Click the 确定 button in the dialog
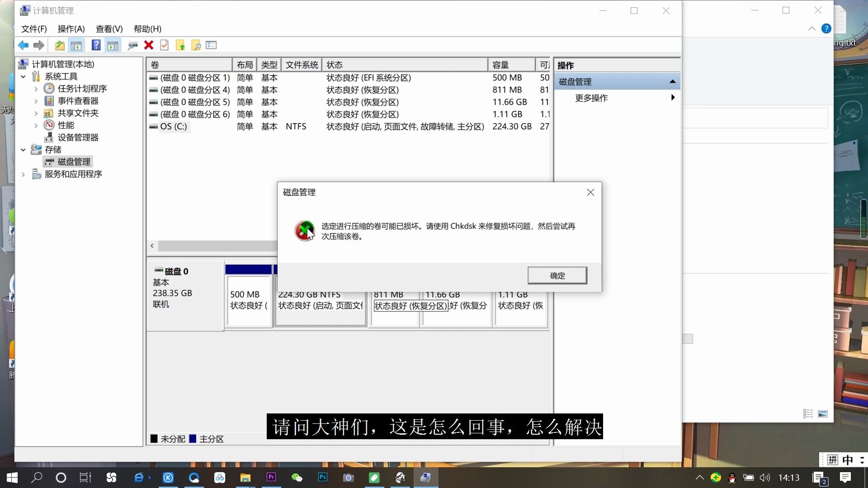 point(557,276)
